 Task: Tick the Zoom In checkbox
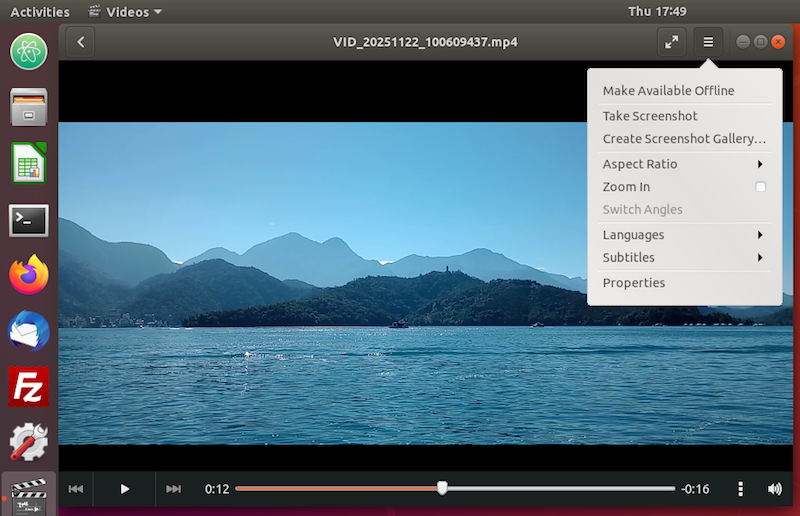[760, 187]
